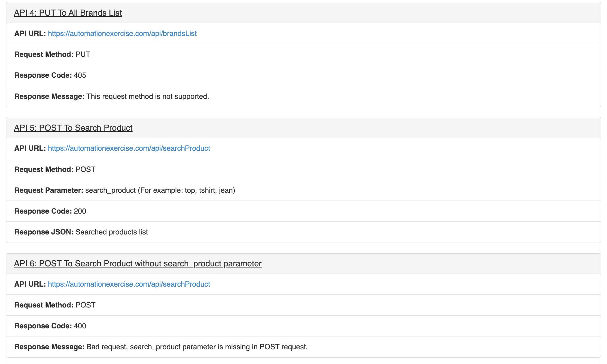Select 'This request method is not supported' message

(147, 97)
